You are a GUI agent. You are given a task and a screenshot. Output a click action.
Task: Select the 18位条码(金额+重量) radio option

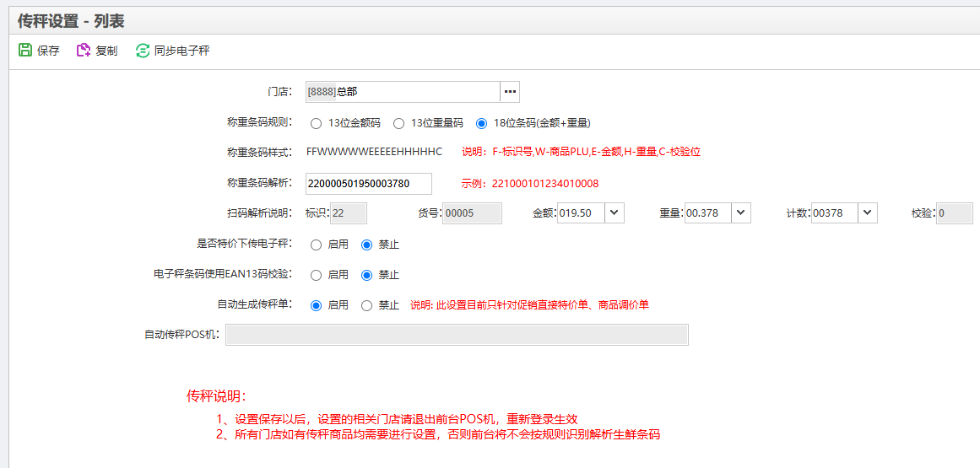click(481, 124)
